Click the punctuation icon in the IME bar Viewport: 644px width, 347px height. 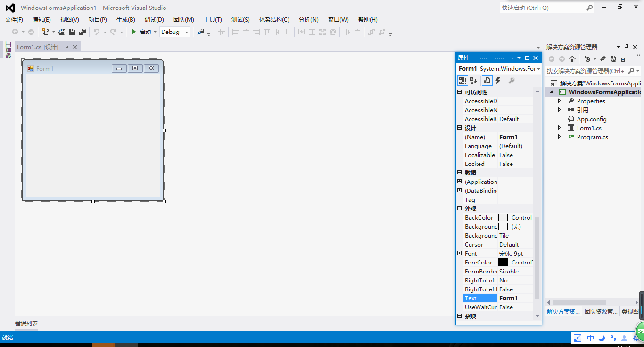pos(613,338)
